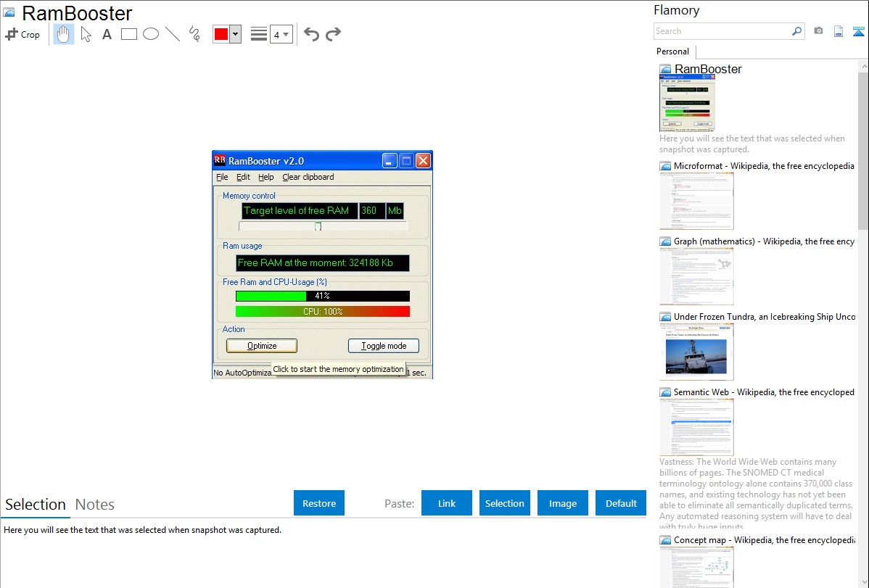Choose the arrow pointer selection tool
This screenshot has height=588, width=869.
point(86,34)
